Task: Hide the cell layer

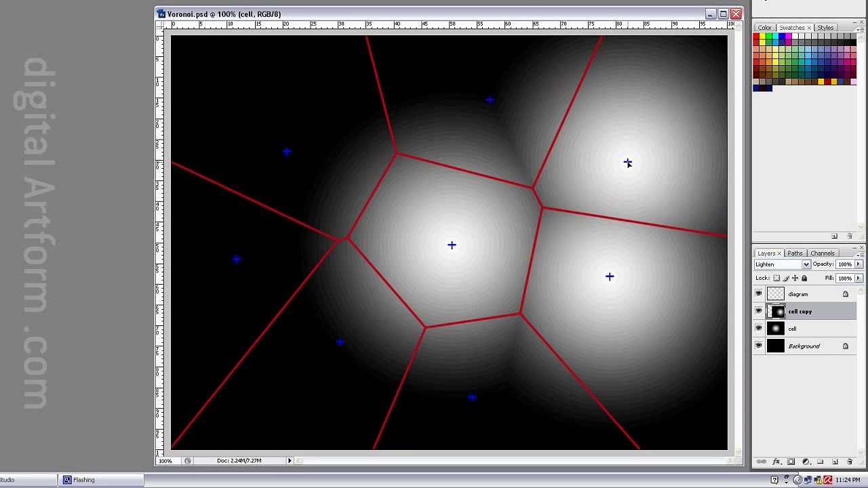Action: point(759,329)
